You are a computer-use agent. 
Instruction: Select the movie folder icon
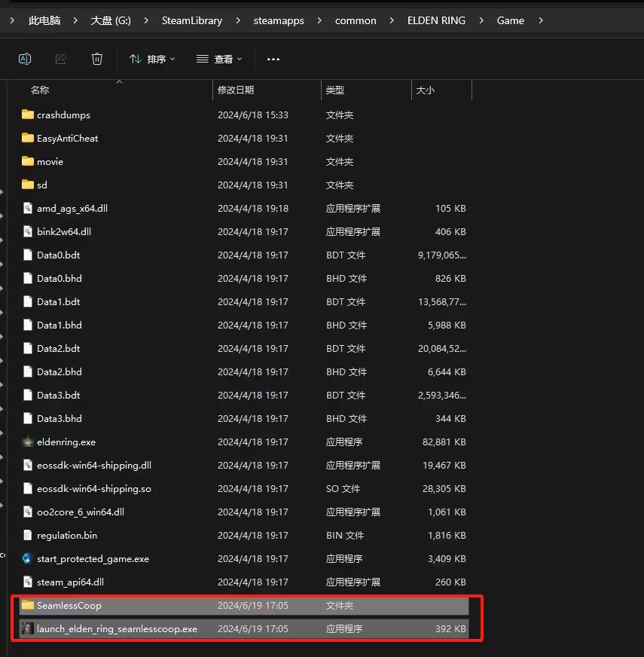(x=28, y=161)
